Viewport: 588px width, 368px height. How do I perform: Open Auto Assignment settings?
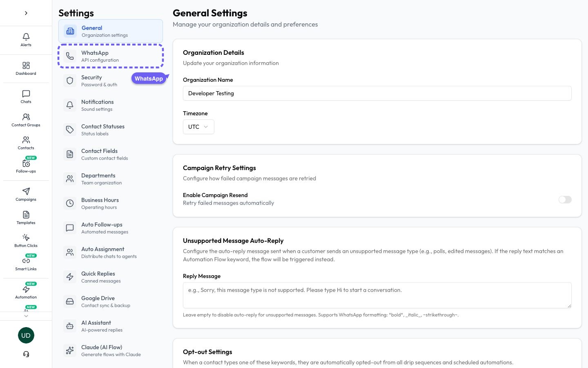tap(111, 252)
